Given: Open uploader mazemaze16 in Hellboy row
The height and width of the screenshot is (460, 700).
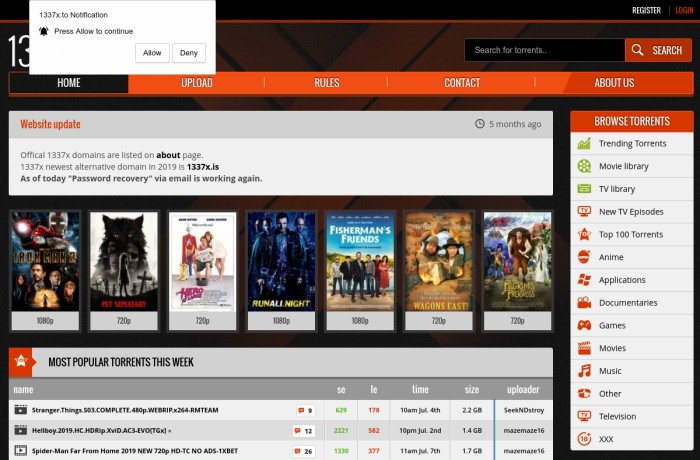Looking at the screenshot, I should [524, 431].
